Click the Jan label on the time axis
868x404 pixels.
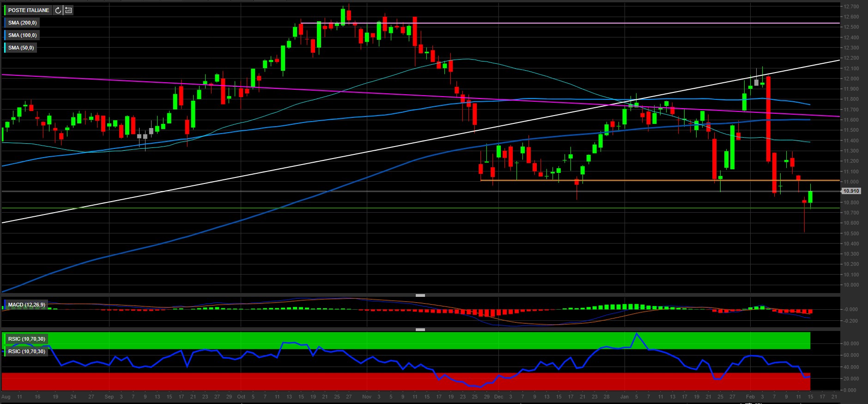625,397
